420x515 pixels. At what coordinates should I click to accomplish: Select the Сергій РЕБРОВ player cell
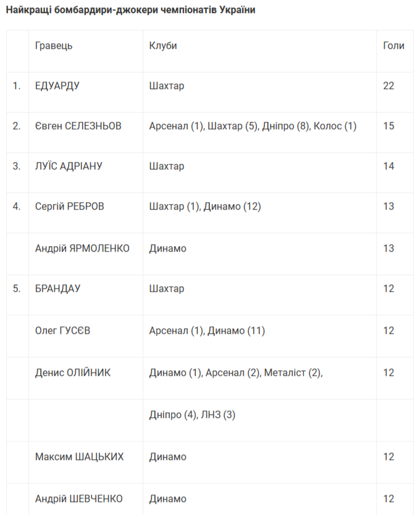pos(70,206)
